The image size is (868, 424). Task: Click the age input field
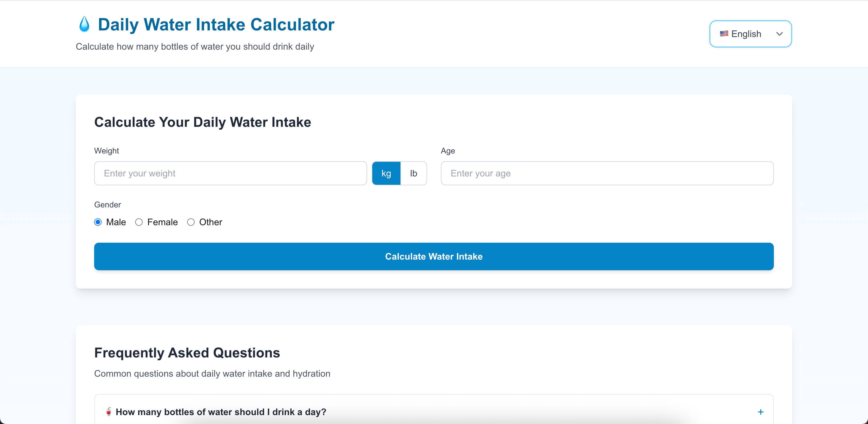(x=607, y=173)
